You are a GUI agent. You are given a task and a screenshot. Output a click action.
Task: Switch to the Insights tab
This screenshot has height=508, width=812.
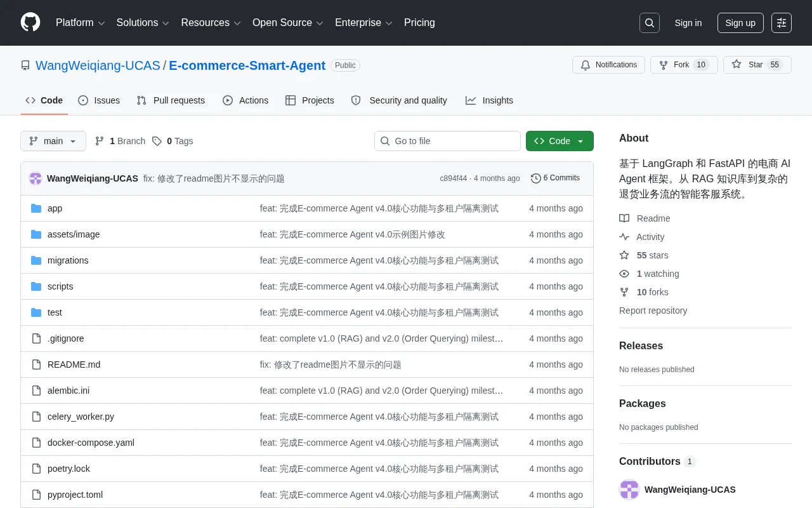pyautogui.click(x=489, y=100)
